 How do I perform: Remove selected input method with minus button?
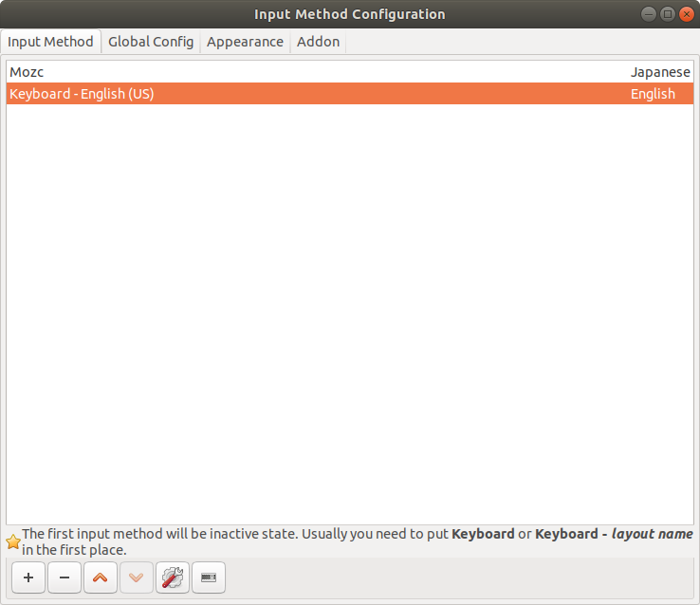(64, 577)
